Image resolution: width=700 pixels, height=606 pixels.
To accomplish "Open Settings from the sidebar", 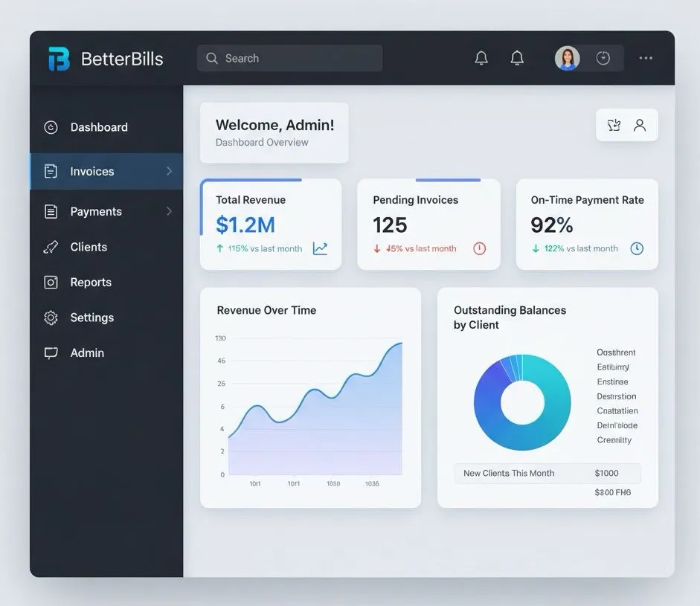I will pos(91,317).
